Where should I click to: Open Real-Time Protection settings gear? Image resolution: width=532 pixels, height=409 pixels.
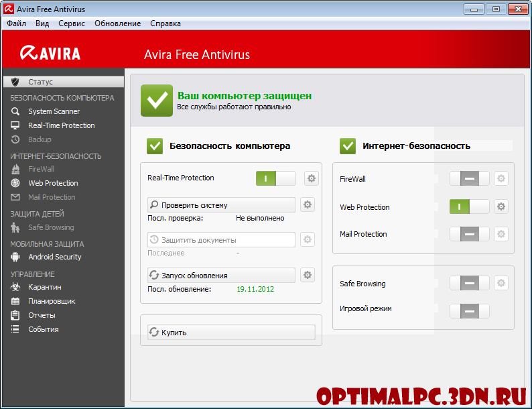point(311,178)
